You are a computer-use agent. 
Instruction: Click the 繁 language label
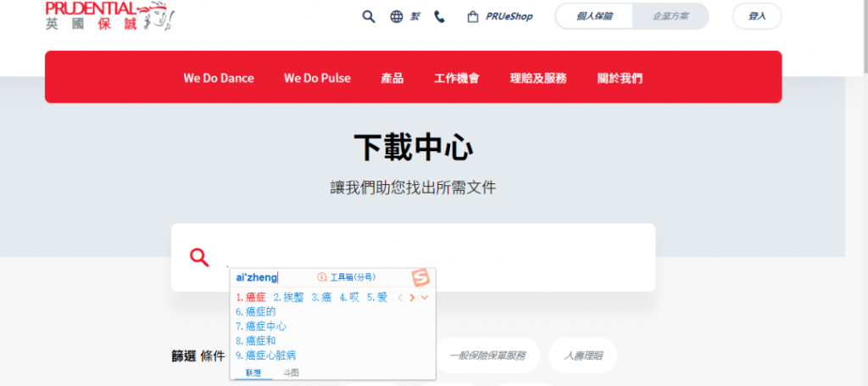415,17
